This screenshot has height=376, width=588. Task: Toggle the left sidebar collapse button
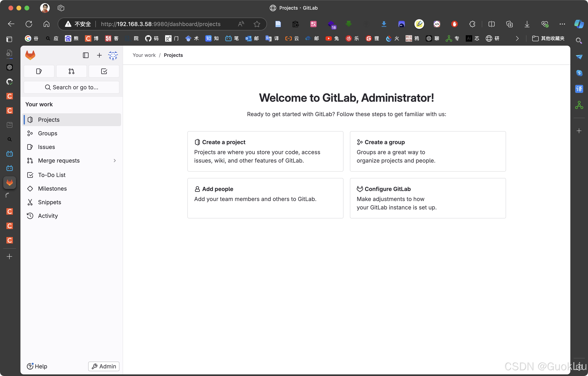[x=85, y=55]
